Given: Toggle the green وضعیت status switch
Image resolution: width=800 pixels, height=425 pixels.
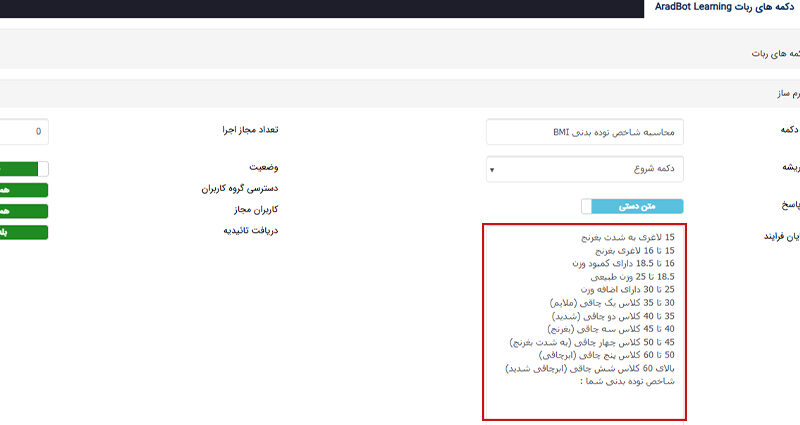Looking at the screenshot, I should [x=24, y=169].
